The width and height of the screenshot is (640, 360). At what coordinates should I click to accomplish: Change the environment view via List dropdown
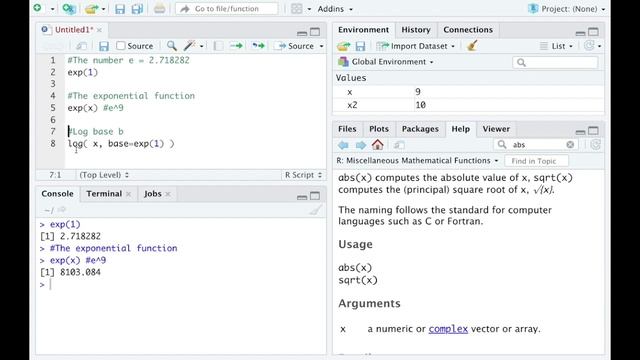tap(556, 46)
